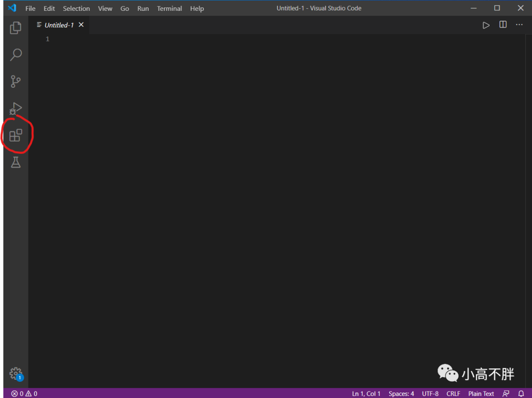The image size is (532, 398).
Task: Open the Run and Debug view icon
Action: coord(16,109)
